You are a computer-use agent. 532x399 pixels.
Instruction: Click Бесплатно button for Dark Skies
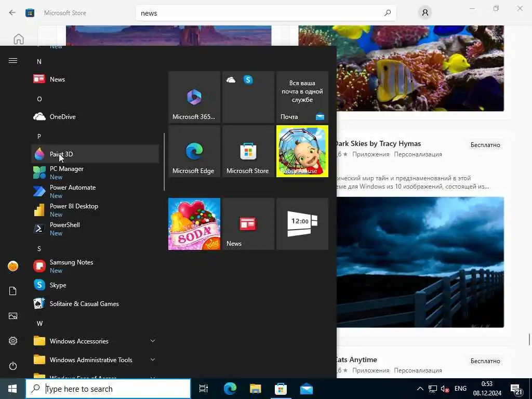[485, 145]
